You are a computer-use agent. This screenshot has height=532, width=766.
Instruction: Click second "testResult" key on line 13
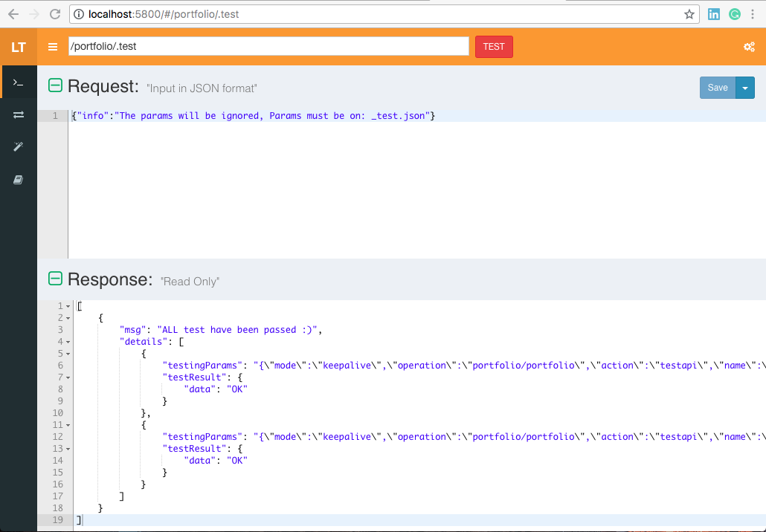point(194,449)
